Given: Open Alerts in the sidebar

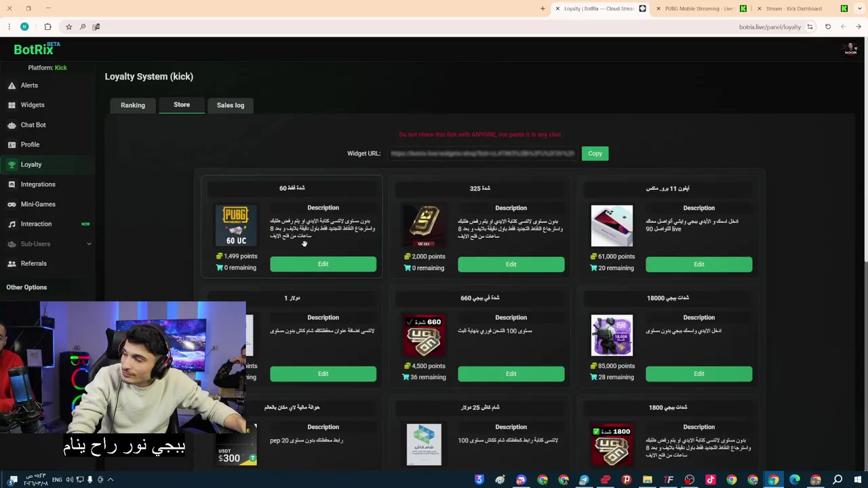Looking at the screenshot, I should click(29, 85).
